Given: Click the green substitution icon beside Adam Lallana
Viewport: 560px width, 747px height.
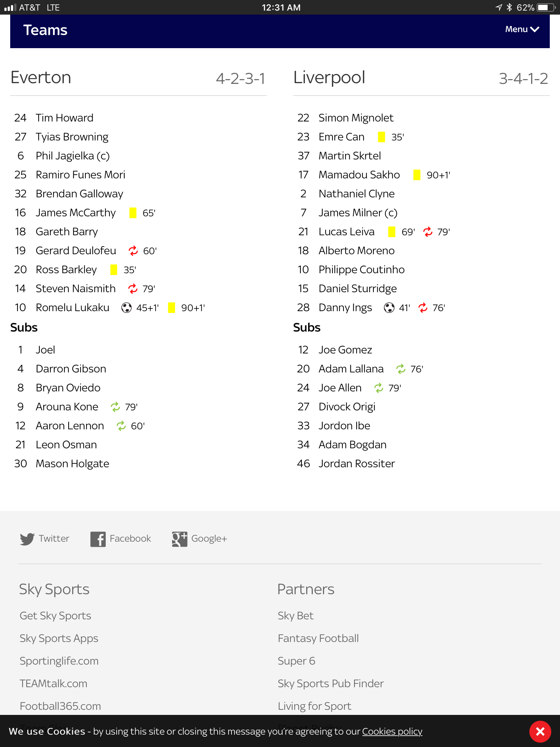Looking at the screenshot, I should coord(401,369).
